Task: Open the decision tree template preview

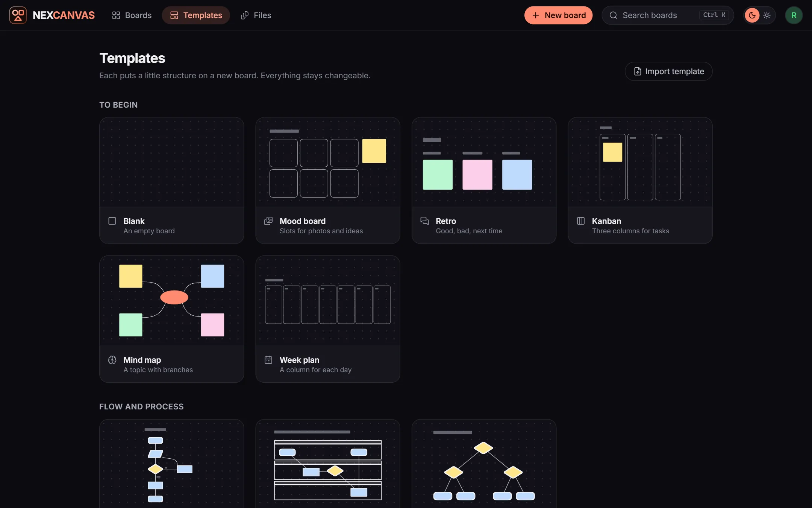Action: (x=484, y=464)
